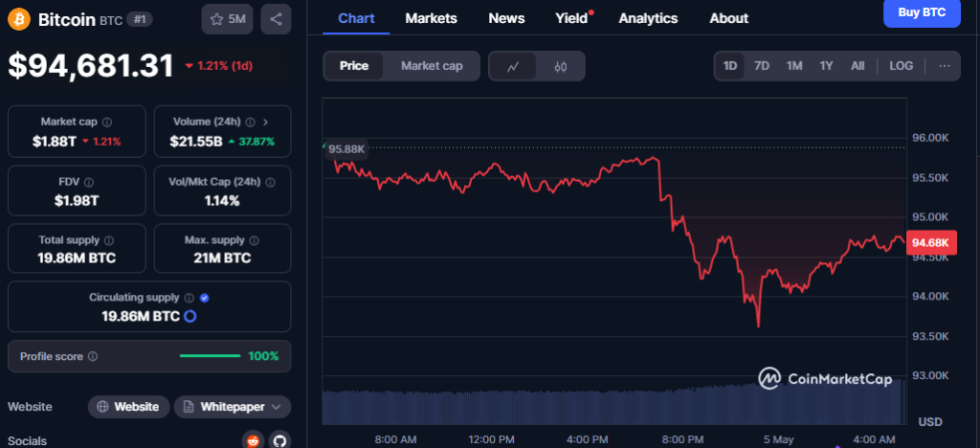Expand Volume (24h) details chevron
The width and height of the screenshot is (980, 448).
[x=266, y=122]
